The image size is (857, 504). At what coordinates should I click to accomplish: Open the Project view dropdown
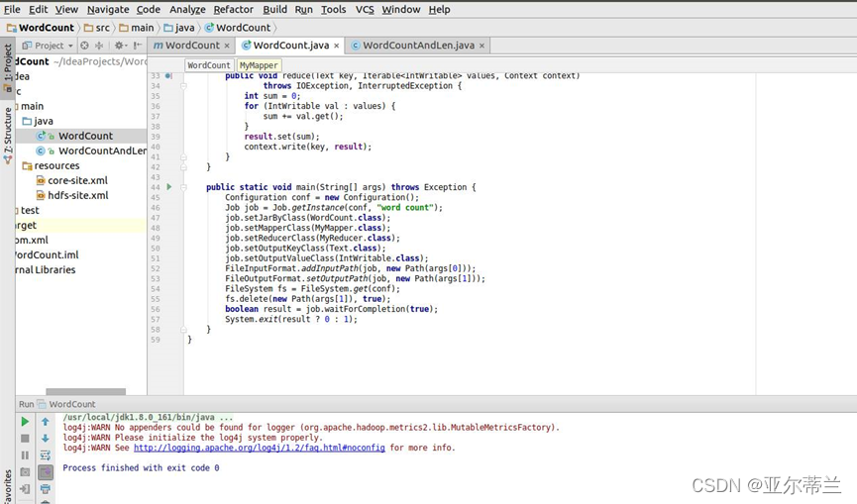tap(48, 46)
